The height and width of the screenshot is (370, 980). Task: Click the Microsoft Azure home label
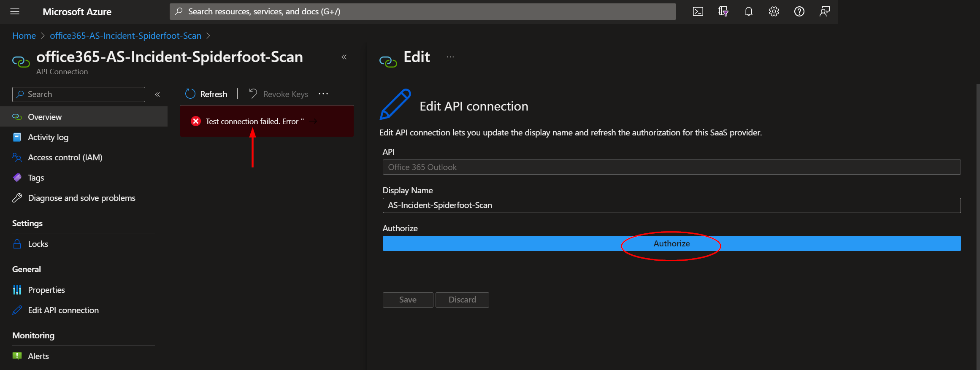77,12
